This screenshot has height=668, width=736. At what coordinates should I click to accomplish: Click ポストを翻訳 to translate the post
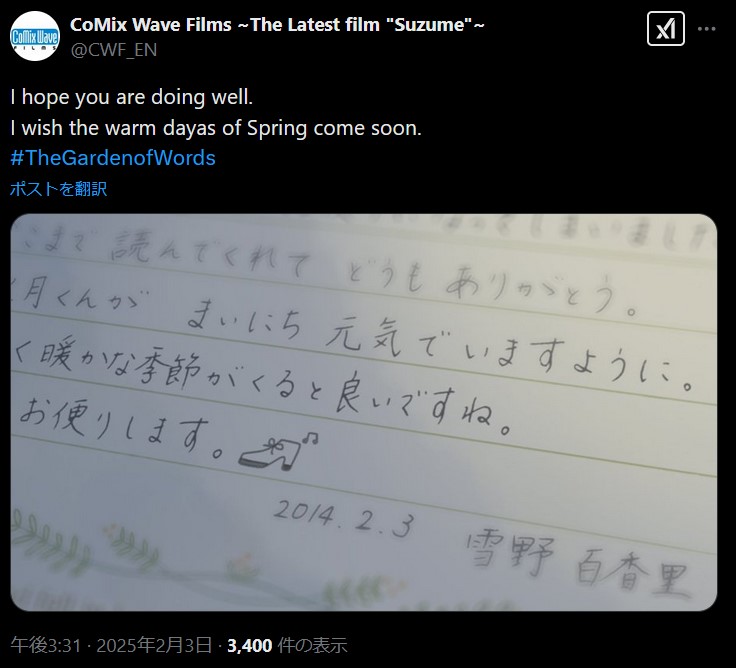pos(59,189)
